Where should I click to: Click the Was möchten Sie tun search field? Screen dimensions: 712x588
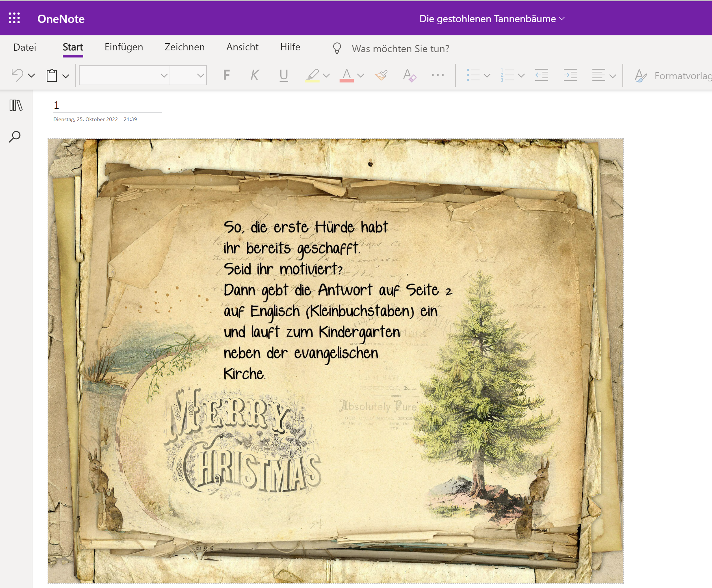400,49
